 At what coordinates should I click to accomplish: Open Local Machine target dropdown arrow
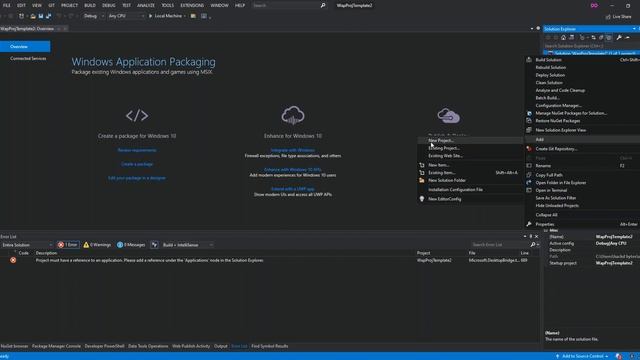[185, 16]
